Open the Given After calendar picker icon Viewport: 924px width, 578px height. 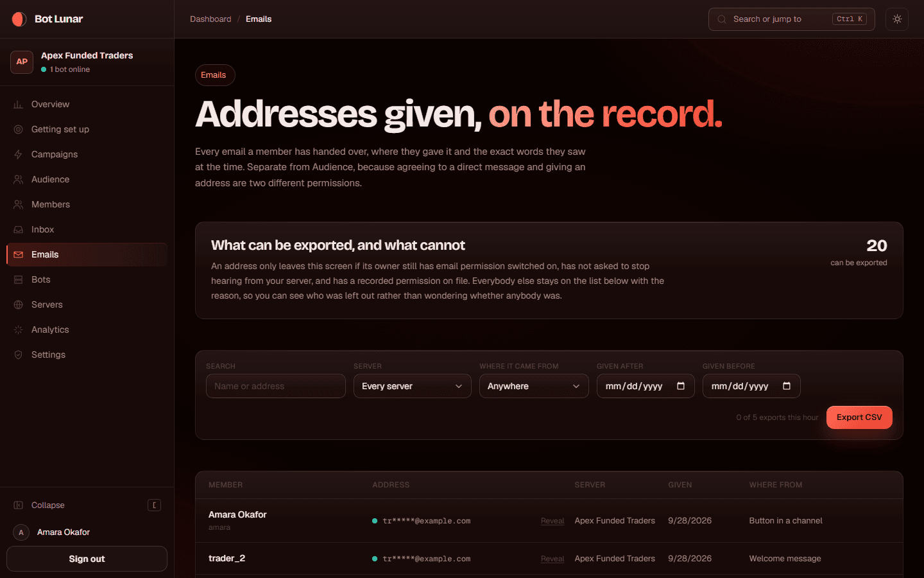click(681, 386)
